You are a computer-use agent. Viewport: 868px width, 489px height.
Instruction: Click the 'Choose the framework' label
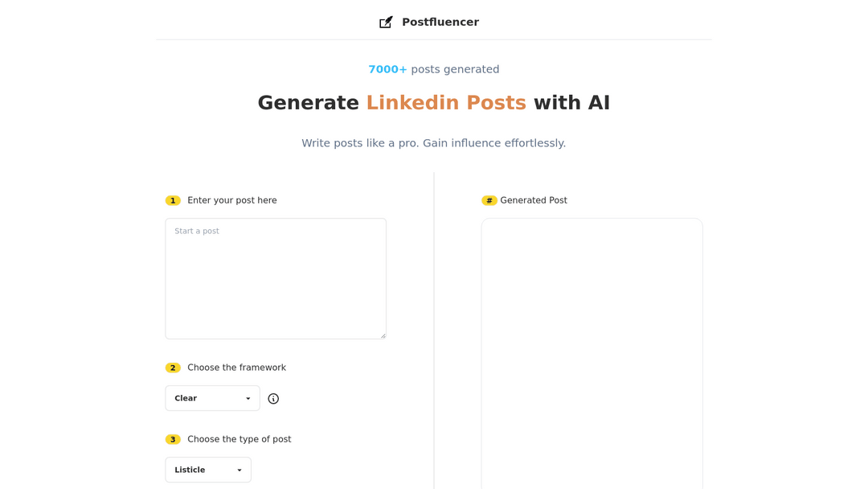(x=236, y=368)
